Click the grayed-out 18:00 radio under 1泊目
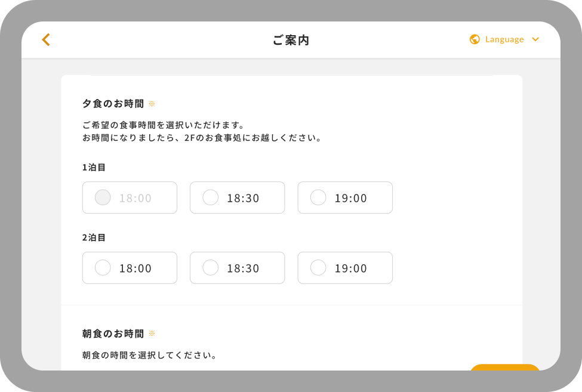The width and height of the screenshot is (582, 392). 102,197
